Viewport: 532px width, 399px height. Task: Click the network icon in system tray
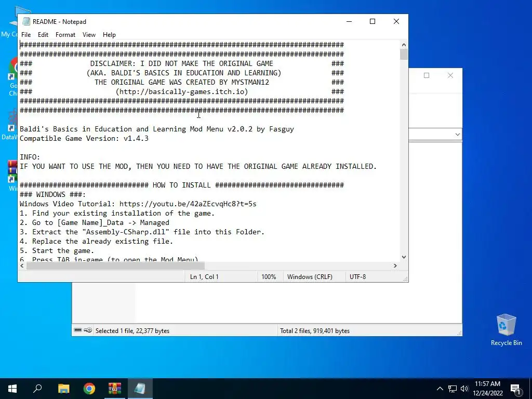point(453,389)
